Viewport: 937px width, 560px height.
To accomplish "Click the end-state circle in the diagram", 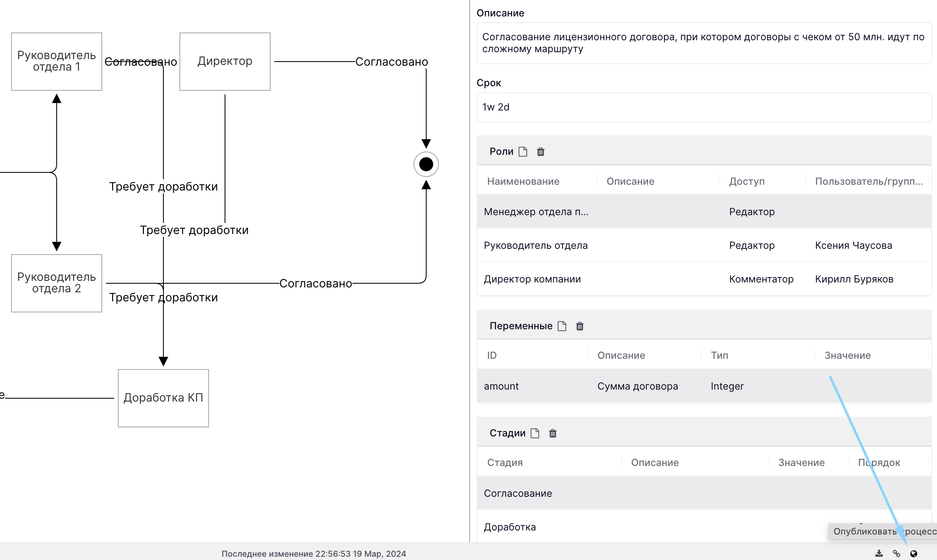I will point(426,164).
